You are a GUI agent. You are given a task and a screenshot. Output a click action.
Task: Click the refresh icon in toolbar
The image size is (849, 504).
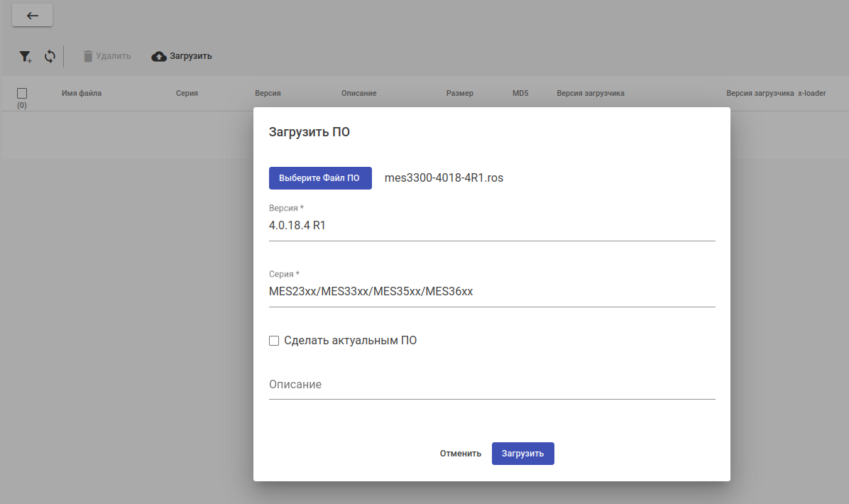coord(50,56)
